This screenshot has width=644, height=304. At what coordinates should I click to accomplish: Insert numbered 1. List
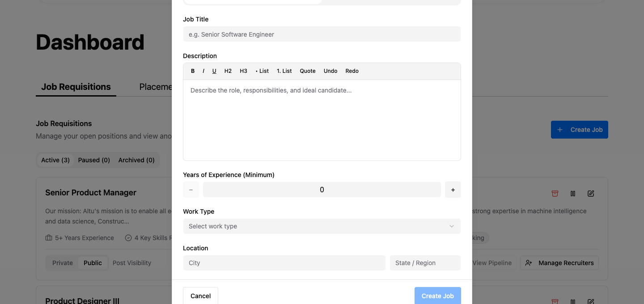(x=284, y=71)
